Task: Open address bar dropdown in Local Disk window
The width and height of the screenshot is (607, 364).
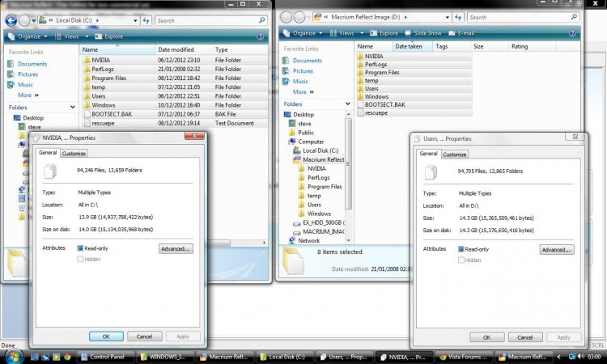Action: 134,20
